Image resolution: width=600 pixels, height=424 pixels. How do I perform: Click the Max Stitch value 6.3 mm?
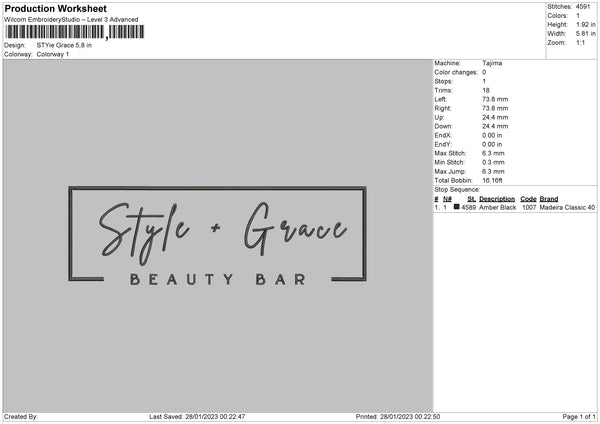[x=493, y=153]
